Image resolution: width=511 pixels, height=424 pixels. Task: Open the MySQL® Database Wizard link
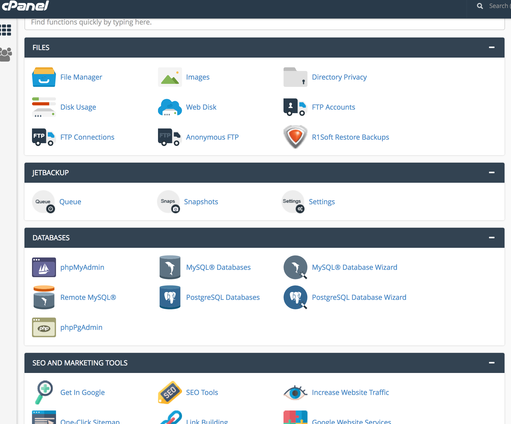tap(354, 267)
